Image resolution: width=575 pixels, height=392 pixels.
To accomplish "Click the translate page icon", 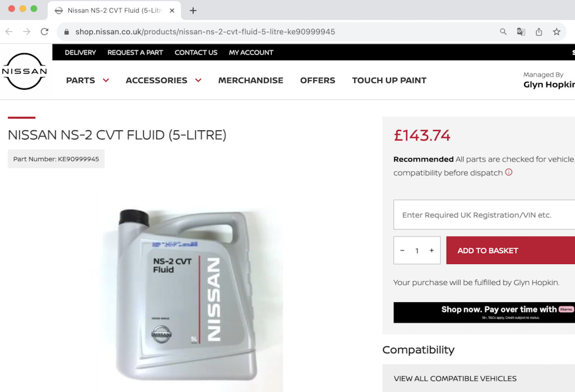I will click(520, 32).
